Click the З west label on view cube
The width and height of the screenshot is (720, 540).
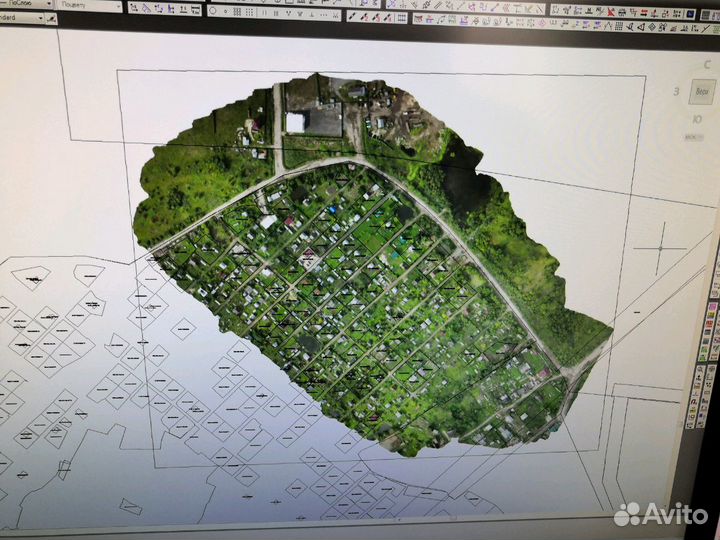[x=676, y=92]
